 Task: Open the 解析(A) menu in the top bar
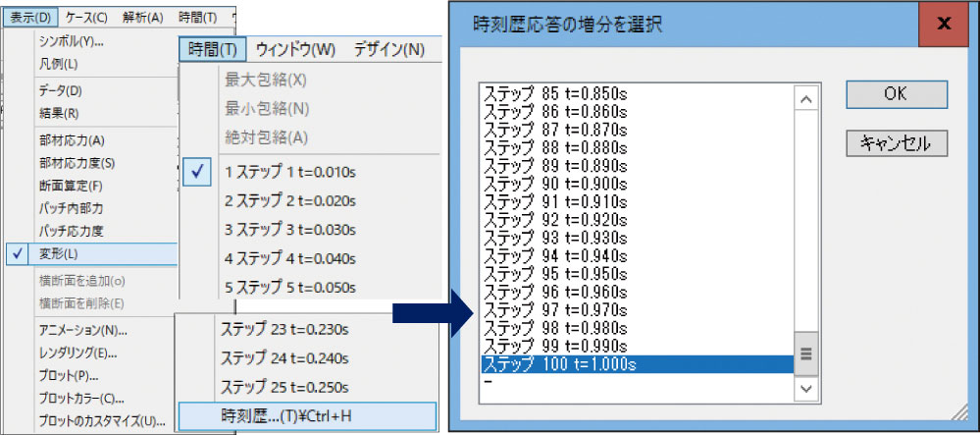(143, 17)
